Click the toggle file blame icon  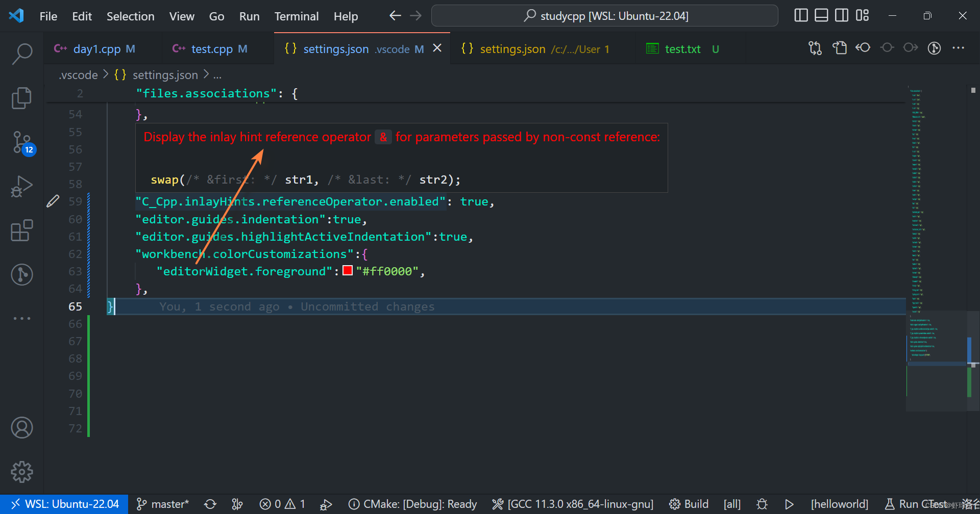[863, 48]
